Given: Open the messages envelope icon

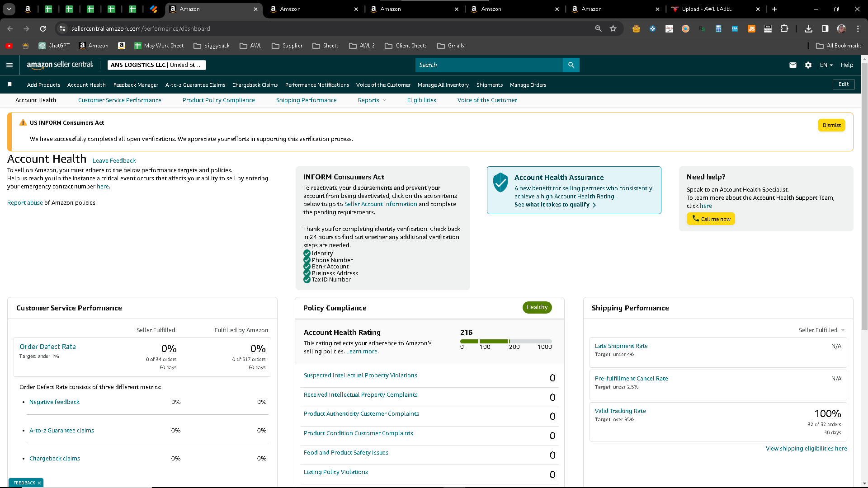Looking at the screenshot, I should coord(793,65).
